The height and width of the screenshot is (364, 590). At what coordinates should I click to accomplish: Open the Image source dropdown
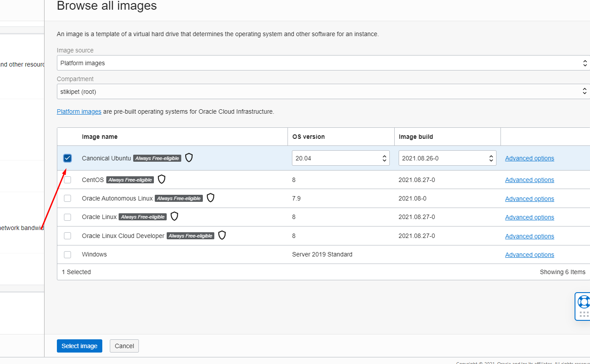click(x=323, y=63)
